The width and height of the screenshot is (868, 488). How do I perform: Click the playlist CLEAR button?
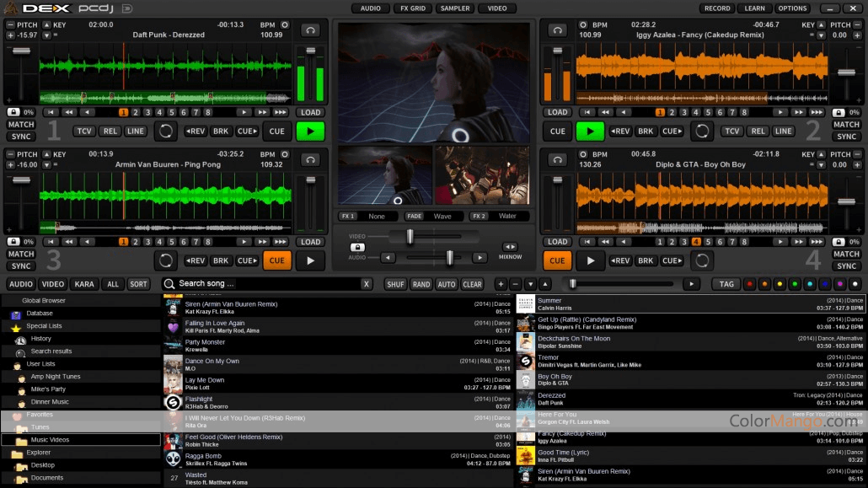pyautogui.click(x=472, y=284)
